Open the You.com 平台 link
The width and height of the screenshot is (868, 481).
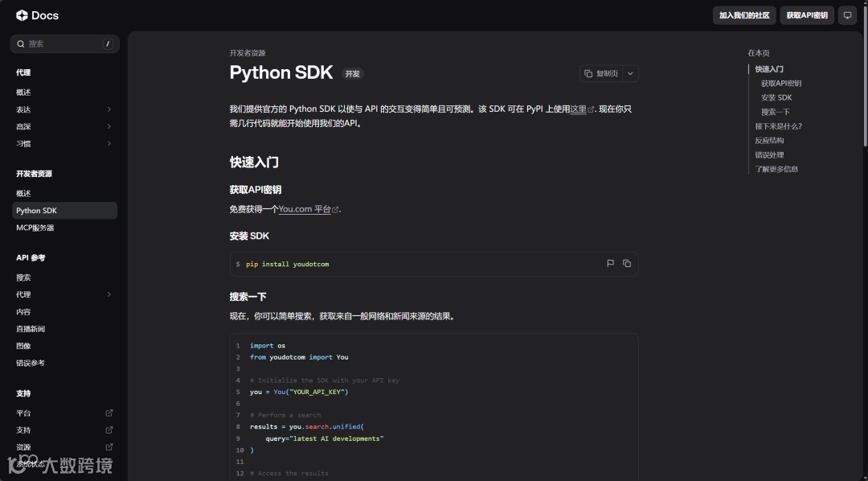coord(305,209)
